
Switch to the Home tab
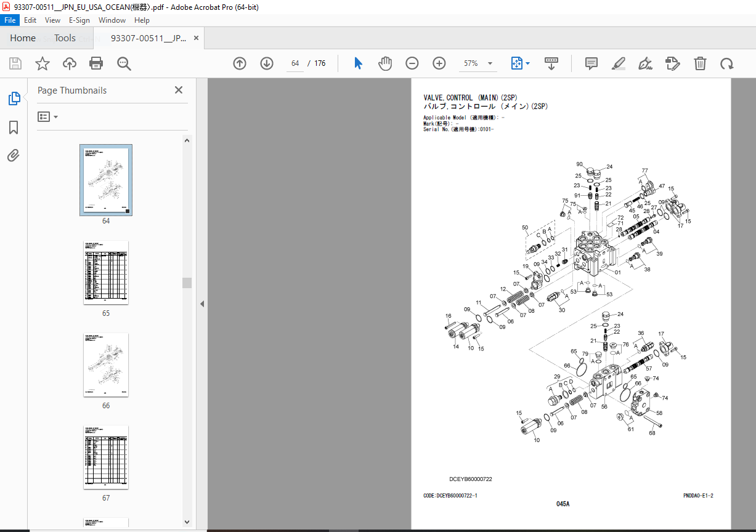tap(23, 38)
